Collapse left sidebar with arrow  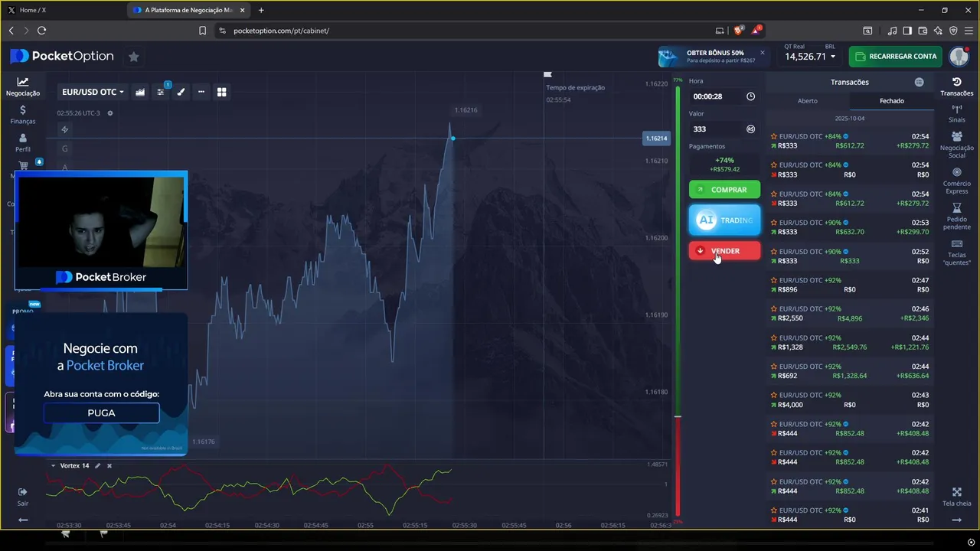pos(23,520)
